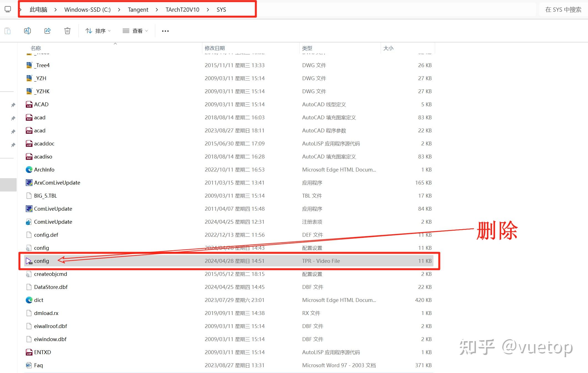The width and height of the screenshot is (588, 373).
Task: Toggle sort direction on the 名称 column header
Action: pos(36,48)
